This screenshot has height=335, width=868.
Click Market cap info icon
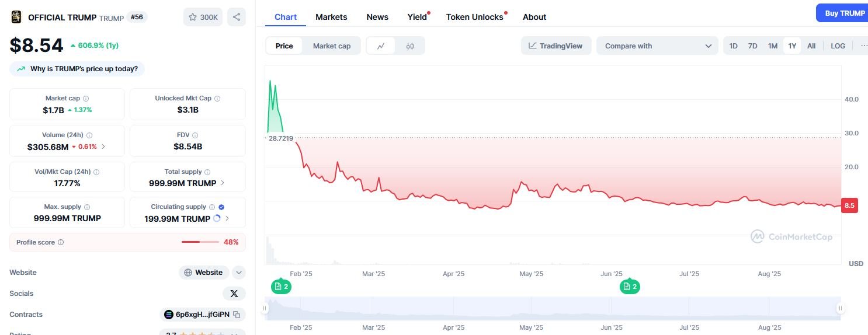86,99
